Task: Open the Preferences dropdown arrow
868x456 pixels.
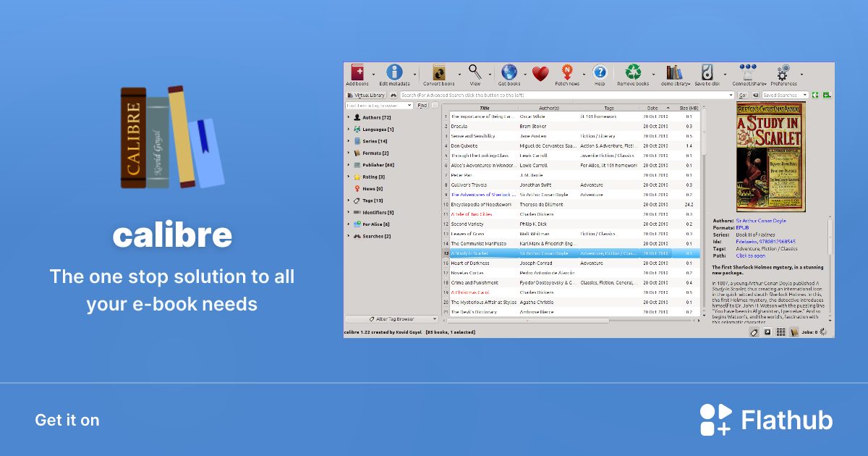Action: pos(801,74)
